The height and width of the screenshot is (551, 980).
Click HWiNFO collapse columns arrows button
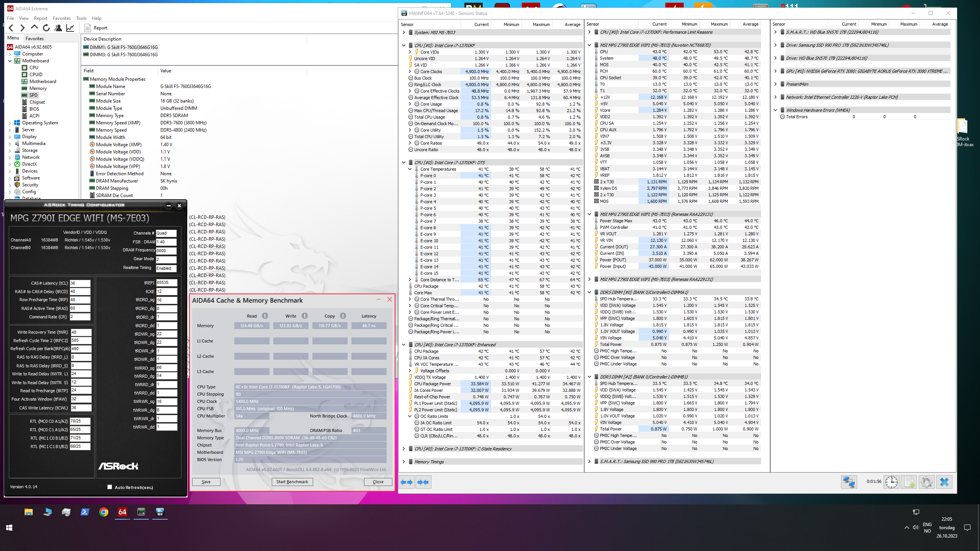tap(423, 482)
